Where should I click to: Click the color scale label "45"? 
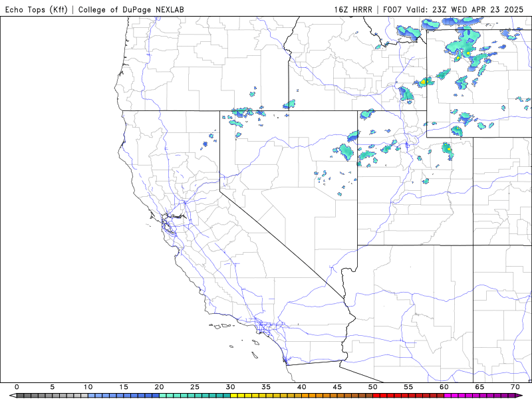point(337,387)
